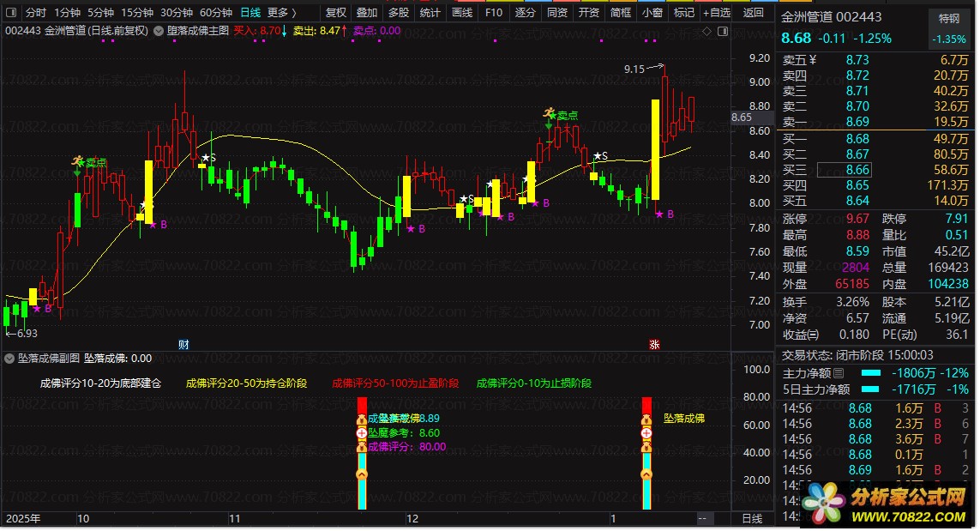Viewport: 980px width, 531px height.
Task: Click the 内盘 104238 value
Action: [948, 284]
